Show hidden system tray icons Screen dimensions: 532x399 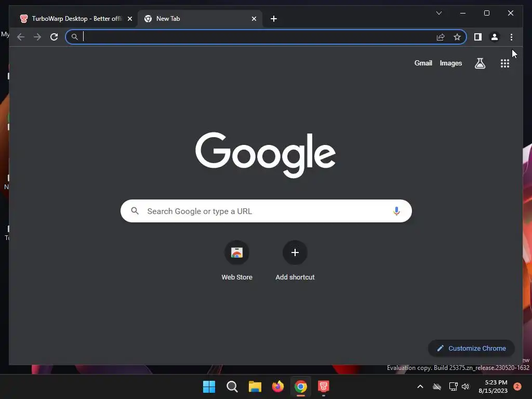click(420, 387)
